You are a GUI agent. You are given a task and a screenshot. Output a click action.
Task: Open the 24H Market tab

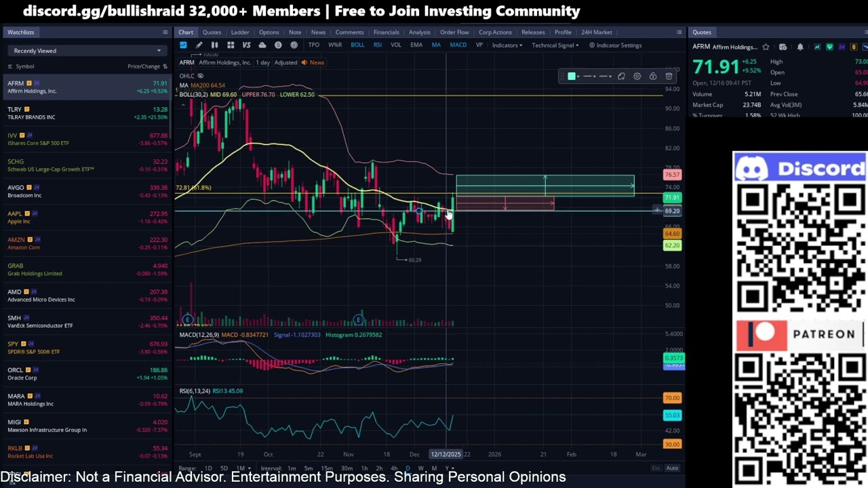(x=597, y=33)
